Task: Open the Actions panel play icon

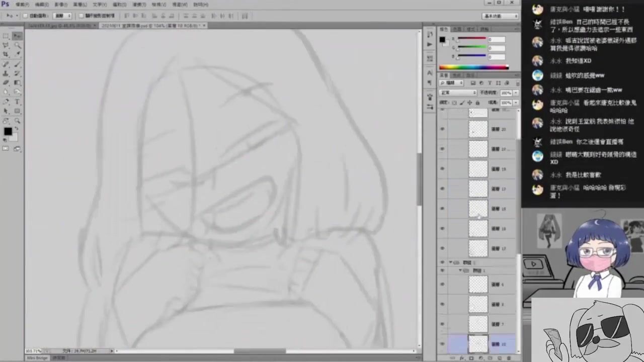Action: point(430,44)
